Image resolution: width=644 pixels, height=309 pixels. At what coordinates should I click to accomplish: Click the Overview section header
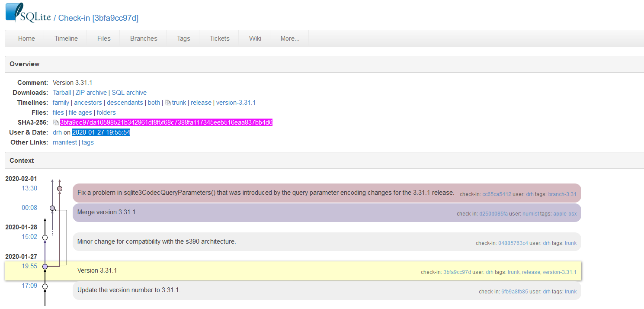(x=324, y=64)
